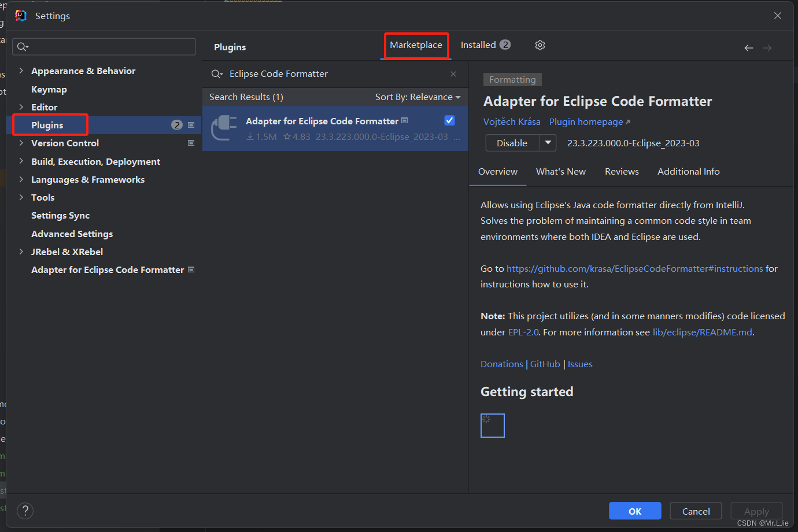Open the GitHub link beside Donations
798x532 pixels.
click(545, 364)
